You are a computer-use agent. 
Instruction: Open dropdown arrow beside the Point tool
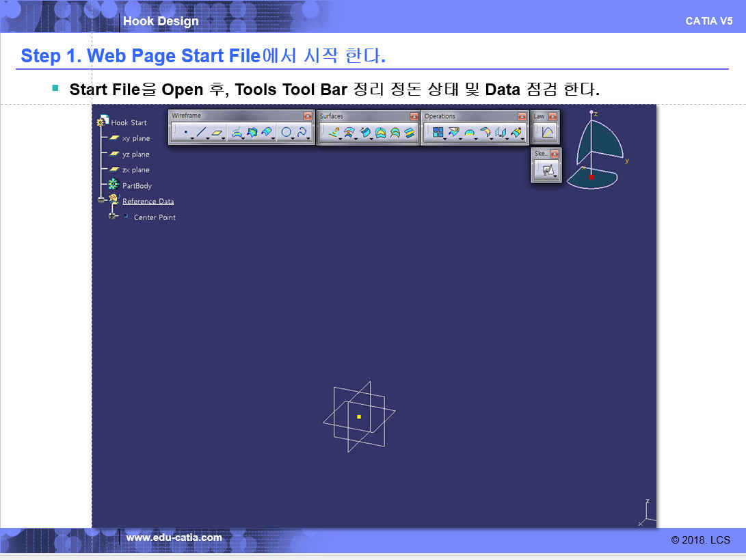point(192,139)
